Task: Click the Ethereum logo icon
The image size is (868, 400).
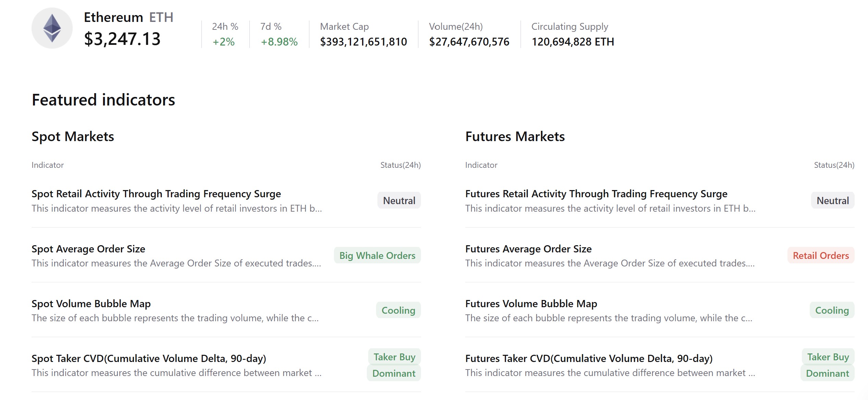Action: pos(52,28)
